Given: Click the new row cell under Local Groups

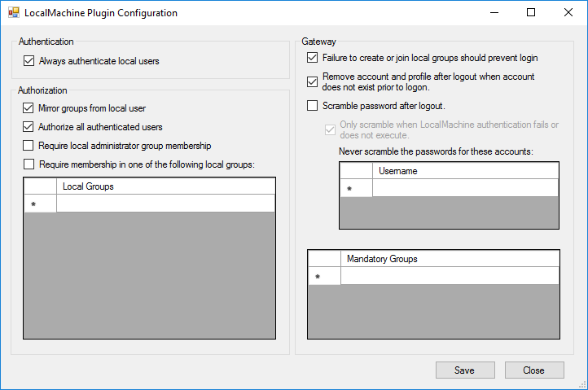Looking at the screenshot, I should (x=165, y=204).
